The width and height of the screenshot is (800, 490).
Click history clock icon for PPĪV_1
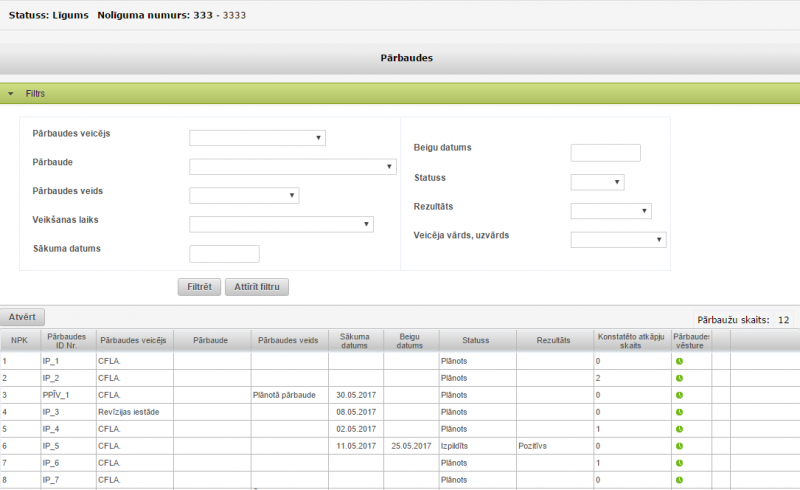(x=679, y=395)
